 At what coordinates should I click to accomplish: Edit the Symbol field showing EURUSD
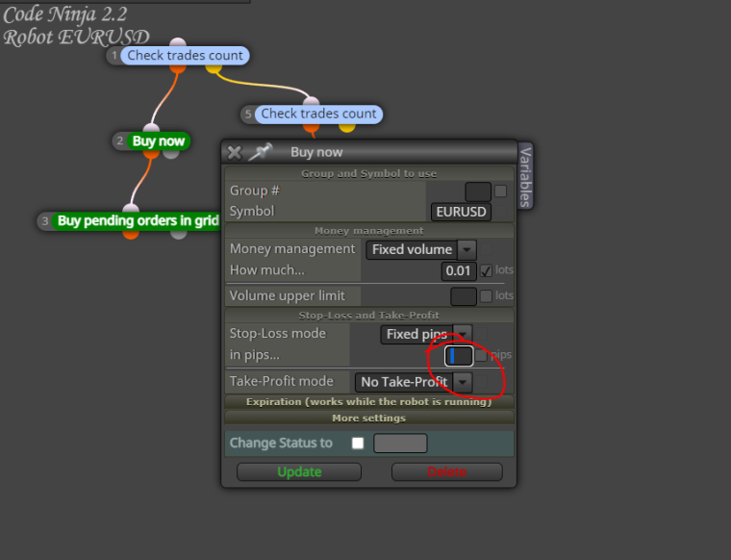pos(461,212)
